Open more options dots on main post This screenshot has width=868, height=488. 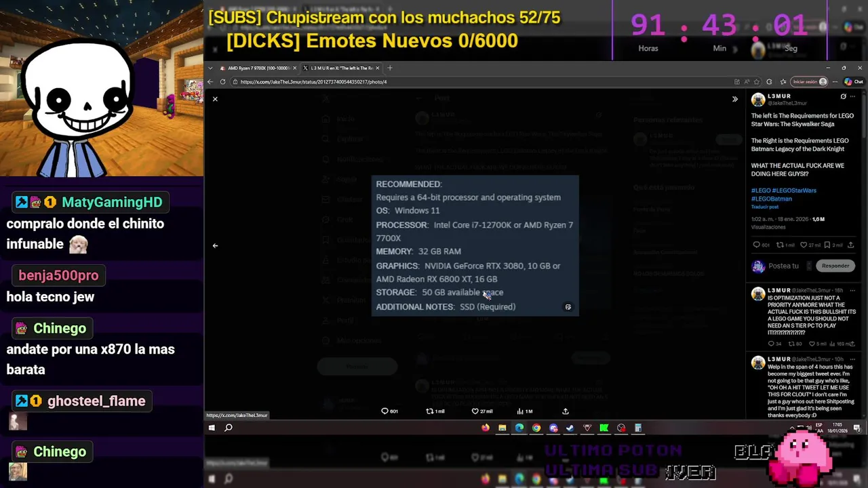point(852,96)
